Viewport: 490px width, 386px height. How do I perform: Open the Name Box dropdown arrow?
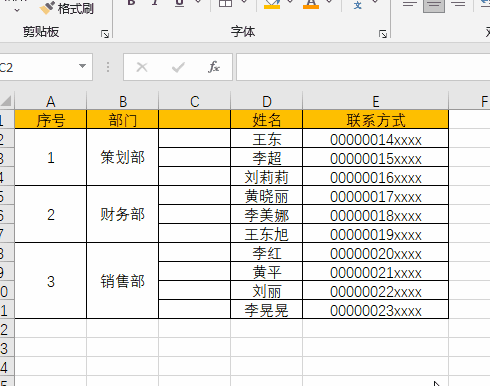(82, 66)
